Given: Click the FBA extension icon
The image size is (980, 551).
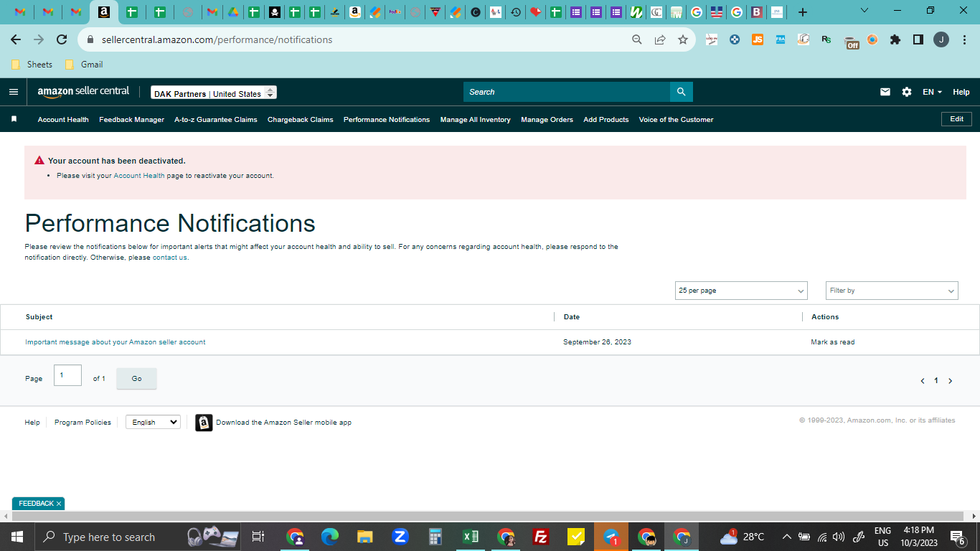Looking at the screenshot, I should (781, 39).
